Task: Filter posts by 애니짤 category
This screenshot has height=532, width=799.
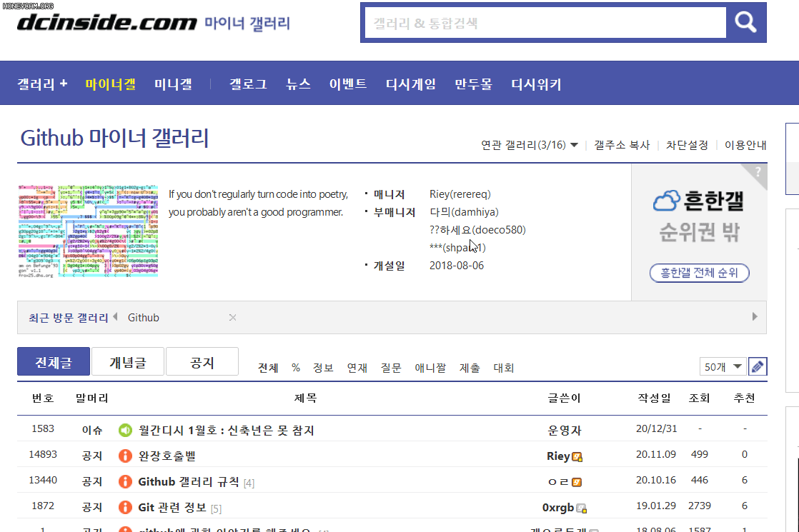Action: pos(430,368)
